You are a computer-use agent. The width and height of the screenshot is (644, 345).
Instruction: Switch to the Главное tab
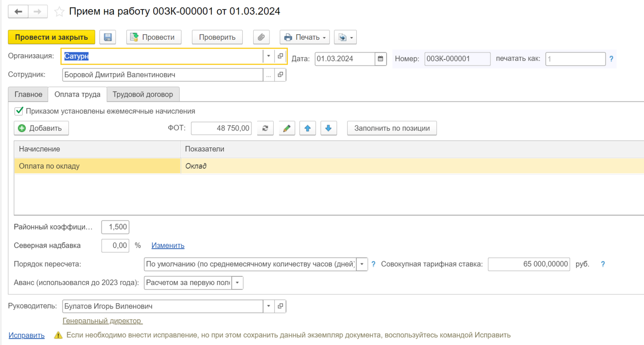click(28, 95)
